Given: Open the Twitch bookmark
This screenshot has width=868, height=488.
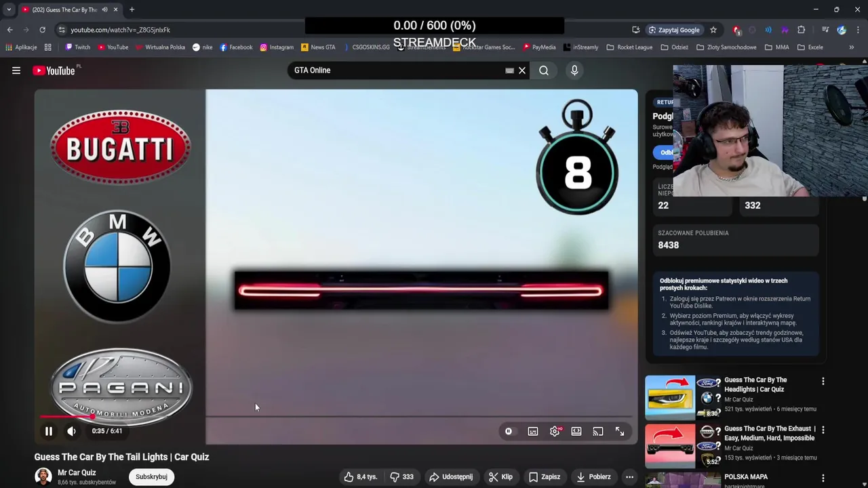Looking at the screenshot, I should [x=77, y=47].
